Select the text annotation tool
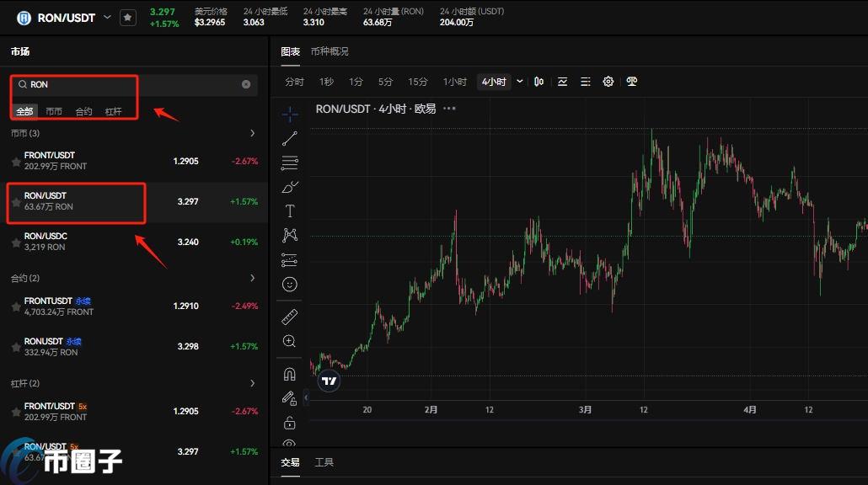Image resolution: width=868 pixels, height=485 pixels. tap(290, 211)
